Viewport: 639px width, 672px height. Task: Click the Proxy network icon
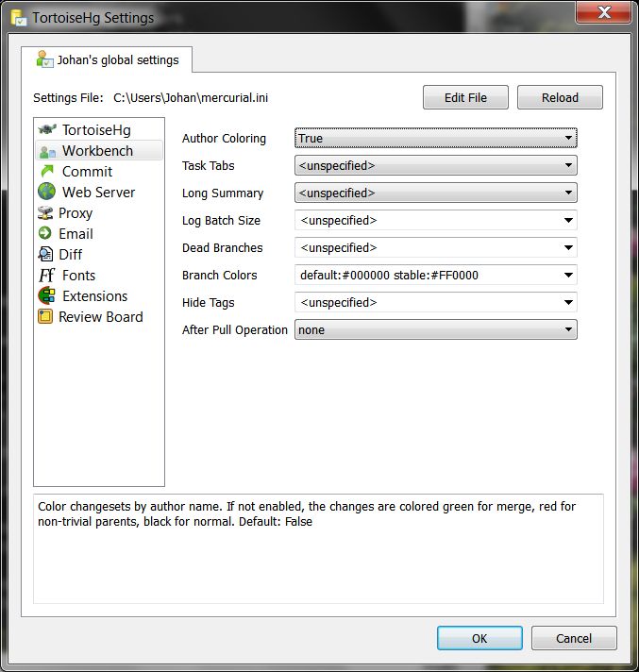pyautogui.click(x=45, y=212)
